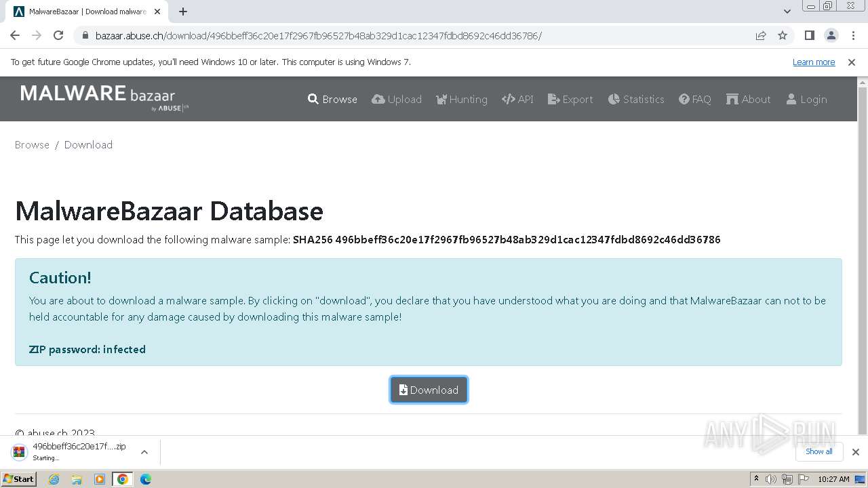
Task: Open the Chrome side panel icon
Action: [x=809, y=35]
